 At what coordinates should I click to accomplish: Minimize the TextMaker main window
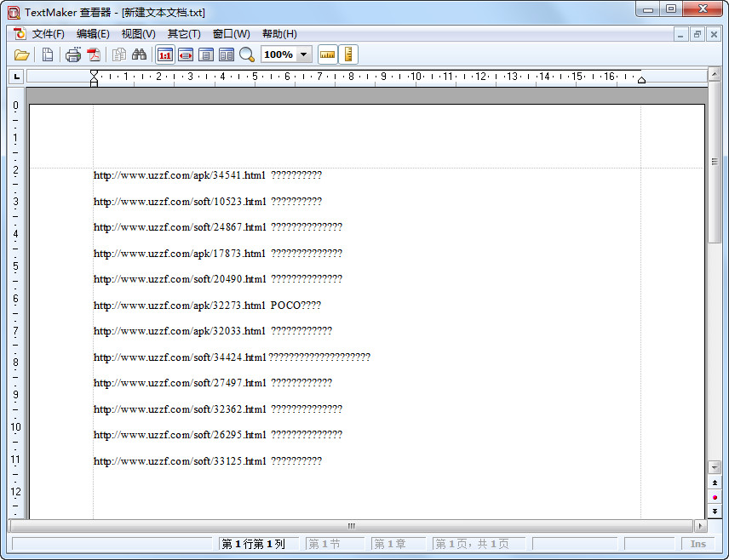point(648,9)
